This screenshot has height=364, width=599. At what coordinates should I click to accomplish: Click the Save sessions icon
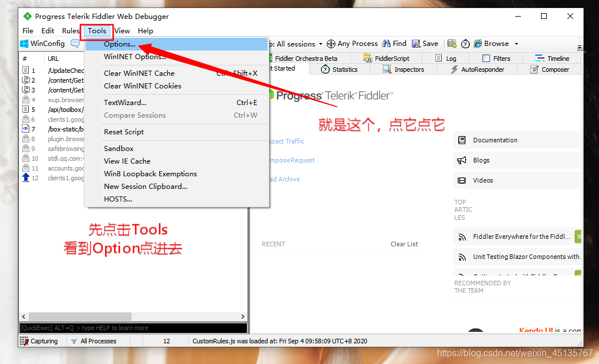click(x=416, y=44)
